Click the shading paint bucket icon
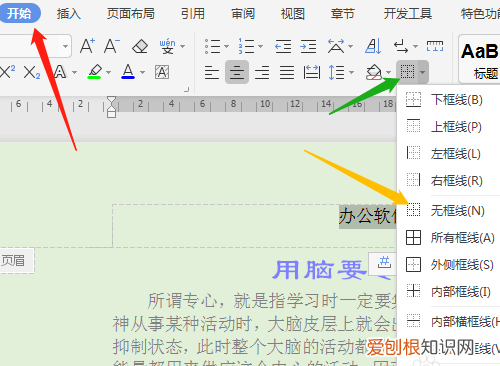Image resolution: width=500 pixels, height=366 pixels. (x=374, y=72)
